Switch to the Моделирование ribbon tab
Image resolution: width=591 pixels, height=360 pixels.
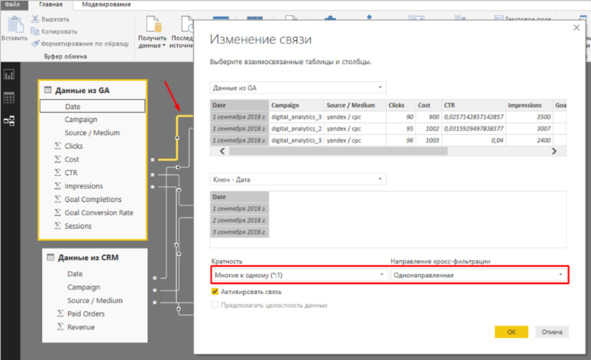coord(106,5)
